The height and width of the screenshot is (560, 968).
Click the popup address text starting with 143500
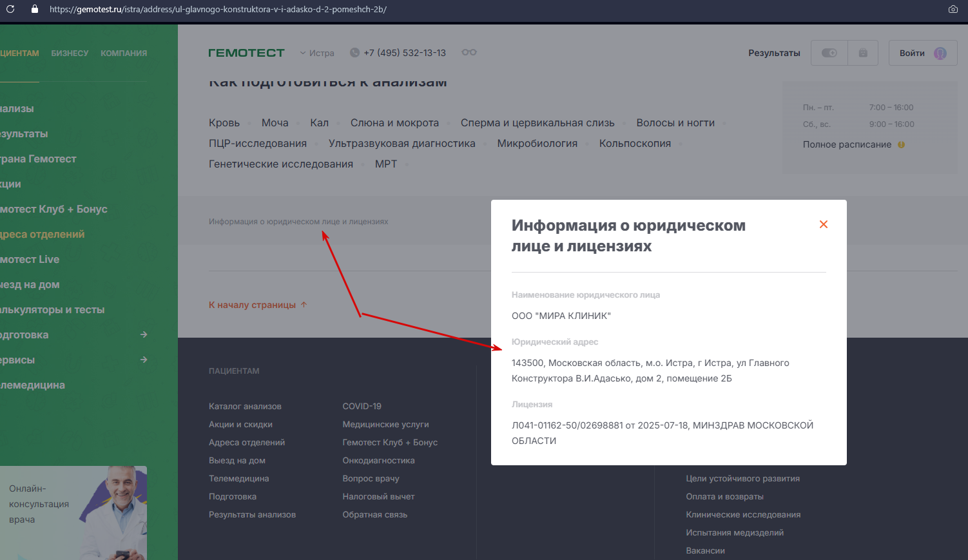pyautogui.click(x=650, y=371)
